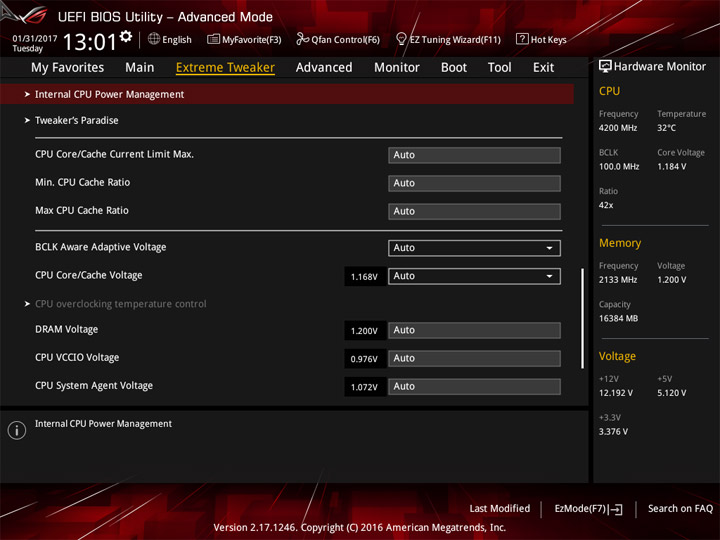Viewport: 720px width, 540px height.
Task: Click the globe language icon
Action: tap(154, 39)
